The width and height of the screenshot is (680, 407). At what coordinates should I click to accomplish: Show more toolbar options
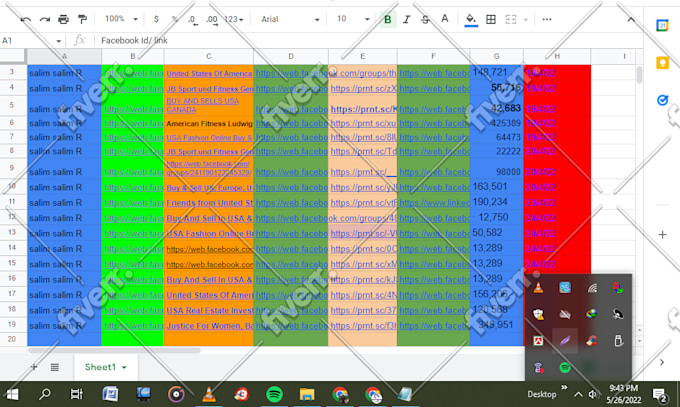[547, 19]
